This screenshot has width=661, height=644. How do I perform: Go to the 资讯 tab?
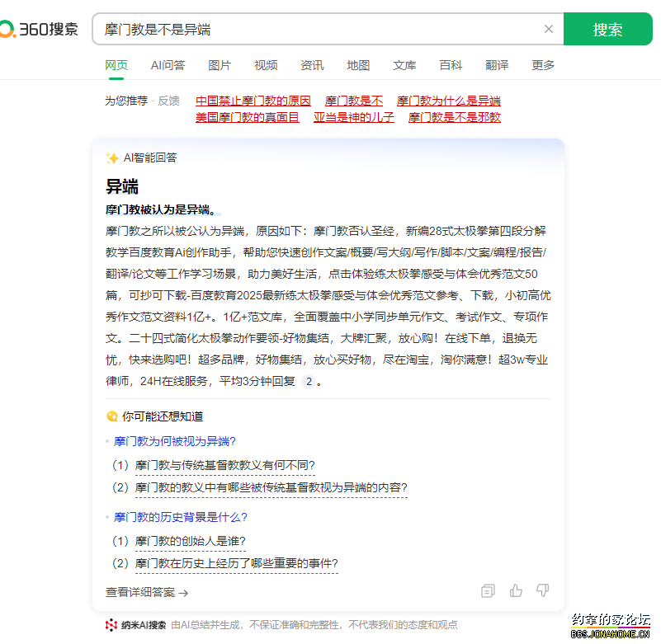point(312,65)
